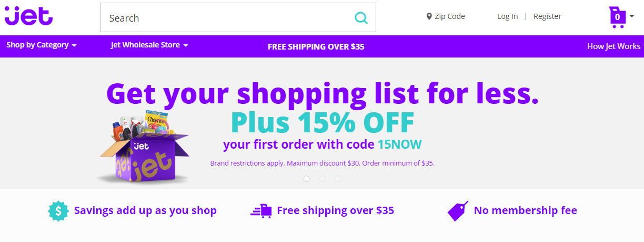Expand the Shop by Category dropdown
The image size is (644, 242).
(x=42, y=45)
